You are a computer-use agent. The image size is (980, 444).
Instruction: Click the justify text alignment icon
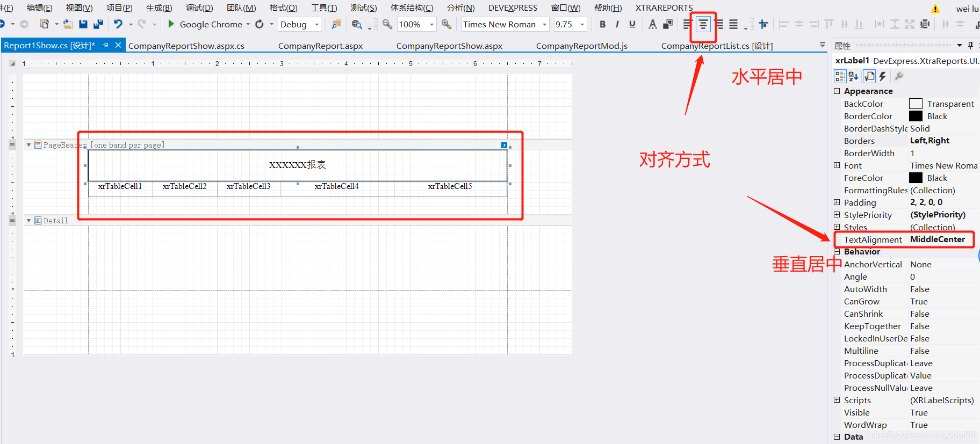[x=733, y=25]
